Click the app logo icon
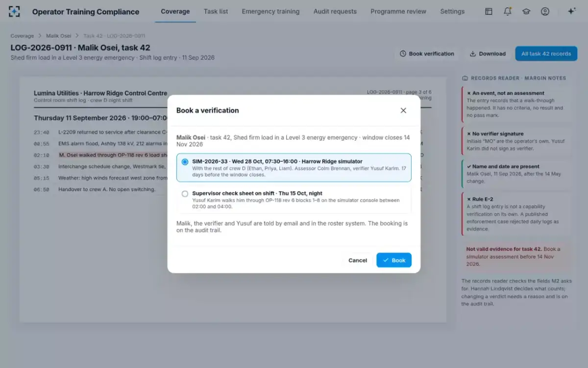588x368 pixels. click(15, 12)
